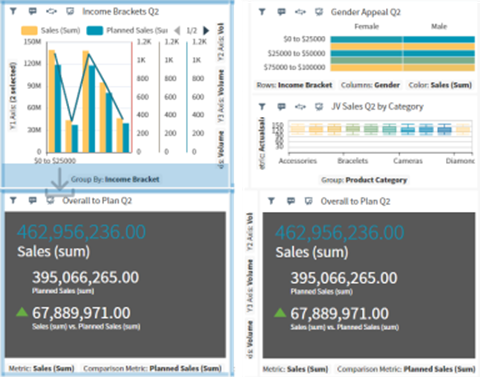
Task: Open Comparison Metric: Planned Sales selector on right panel
Action: (406, 369)
